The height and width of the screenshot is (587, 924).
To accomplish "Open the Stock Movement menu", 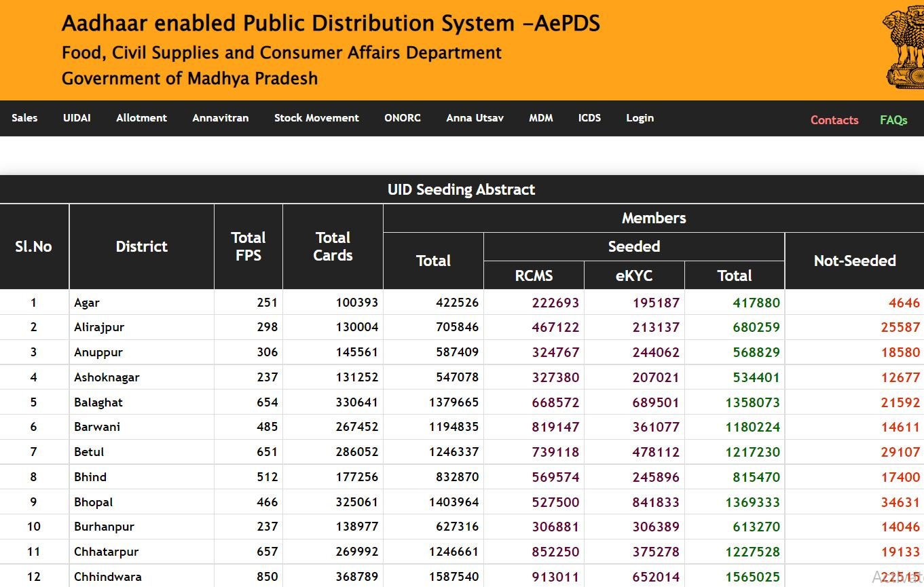I will click(x=316, y=117).
